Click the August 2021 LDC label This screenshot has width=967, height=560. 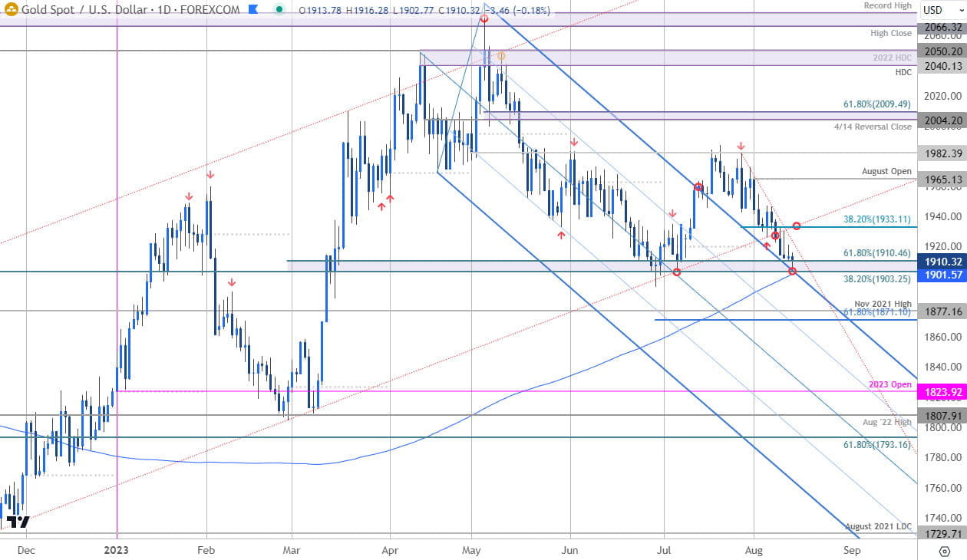[x=879, y=526]
